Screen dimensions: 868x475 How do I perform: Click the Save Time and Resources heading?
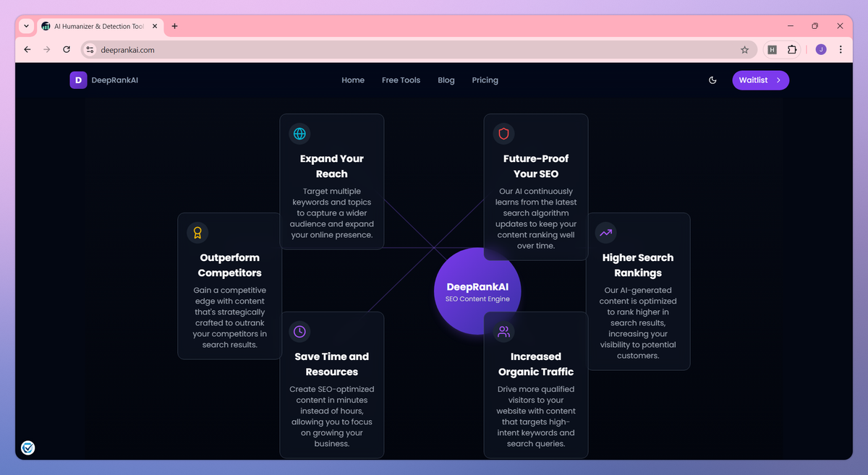pyautogui.click(x=332, y=364)
